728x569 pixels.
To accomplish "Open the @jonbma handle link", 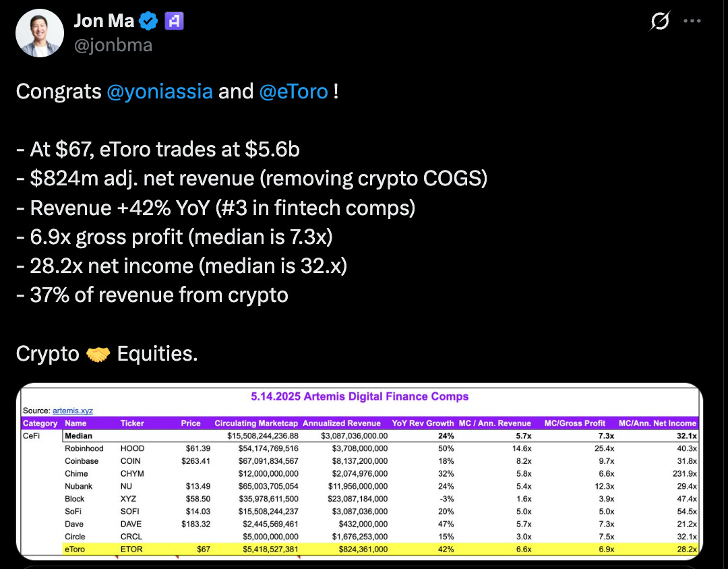I will (113, 46).
